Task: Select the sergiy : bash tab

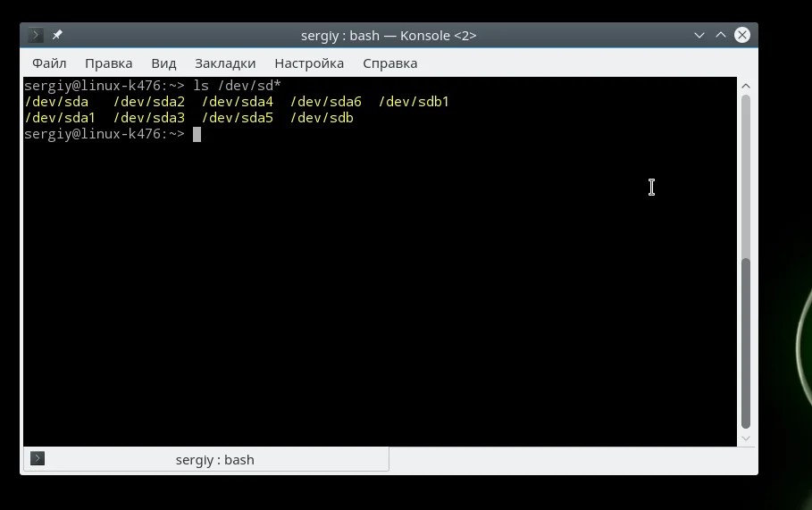Action: [206, 459]
